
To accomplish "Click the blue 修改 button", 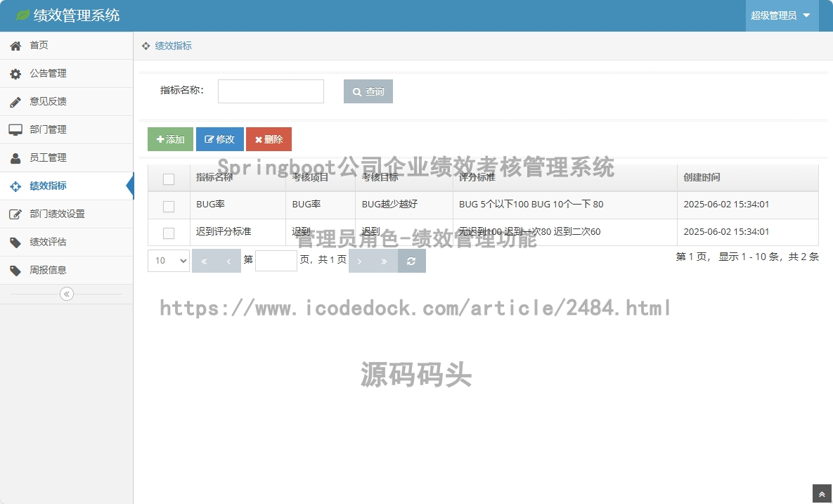I will click(x=220, y=139).
